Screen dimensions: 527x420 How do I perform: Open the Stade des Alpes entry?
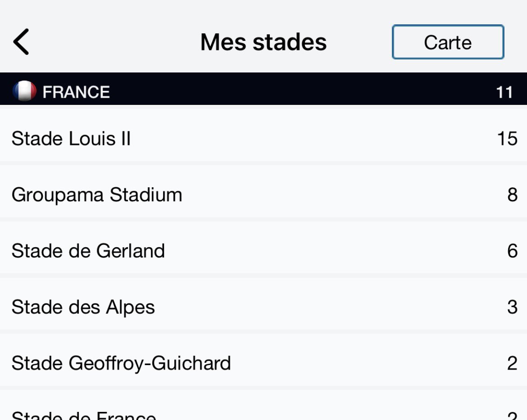click(x=83, y=307)
